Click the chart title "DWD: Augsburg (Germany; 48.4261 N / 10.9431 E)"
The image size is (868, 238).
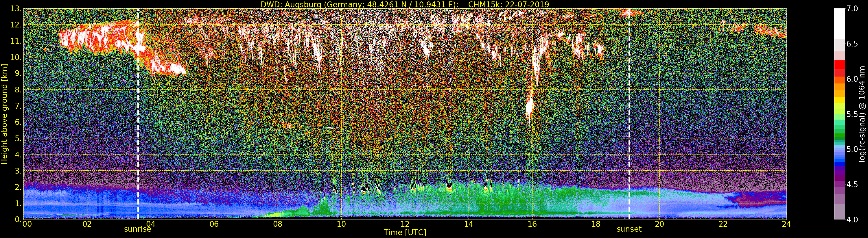point(360,4)
